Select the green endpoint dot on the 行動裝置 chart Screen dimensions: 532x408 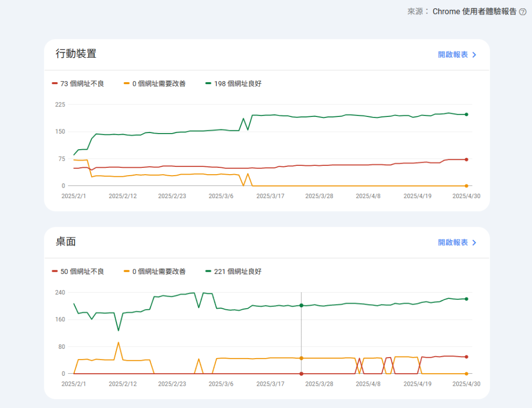465,114
